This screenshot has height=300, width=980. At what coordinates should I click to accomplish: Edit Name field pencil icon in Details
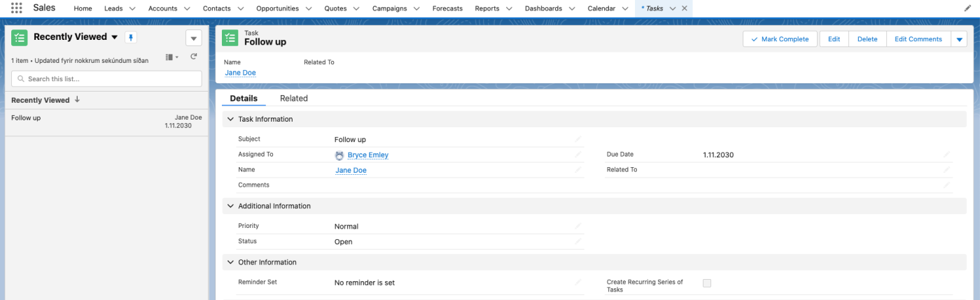pos(578,170)
